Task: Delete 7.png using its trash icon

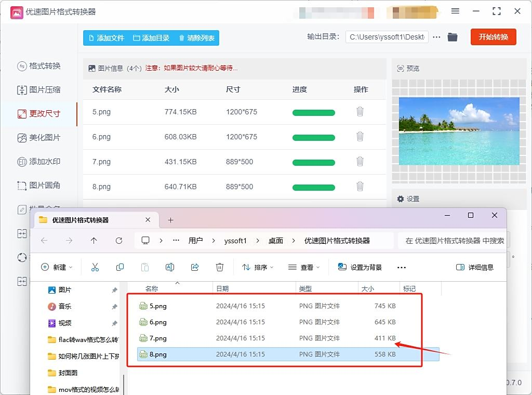Action: 360,162
